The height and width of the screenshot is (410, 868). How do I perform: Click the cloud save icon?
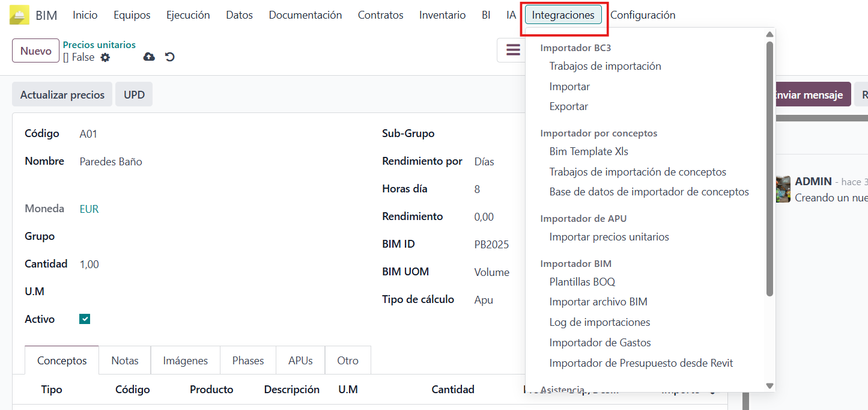coord(149,57)
